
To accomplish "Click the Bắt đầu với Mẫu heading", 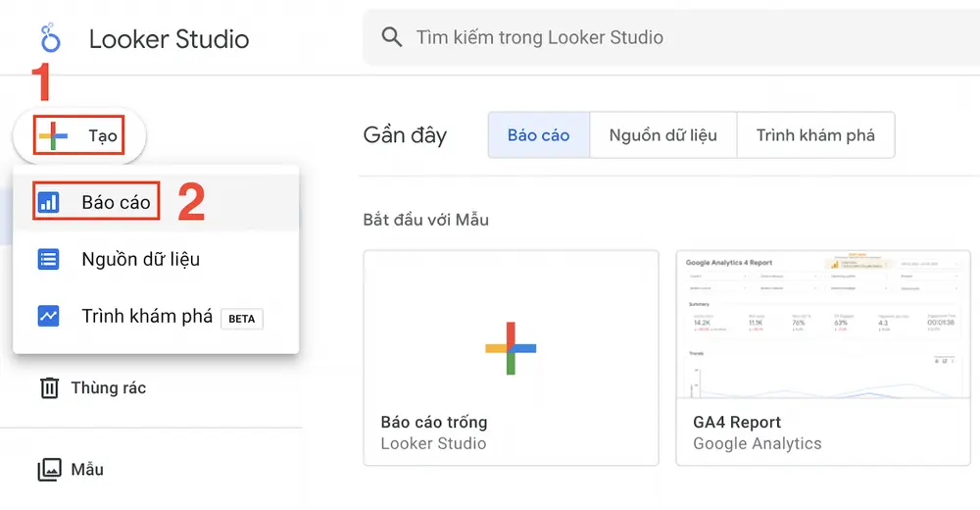I will tap(426, 220).
